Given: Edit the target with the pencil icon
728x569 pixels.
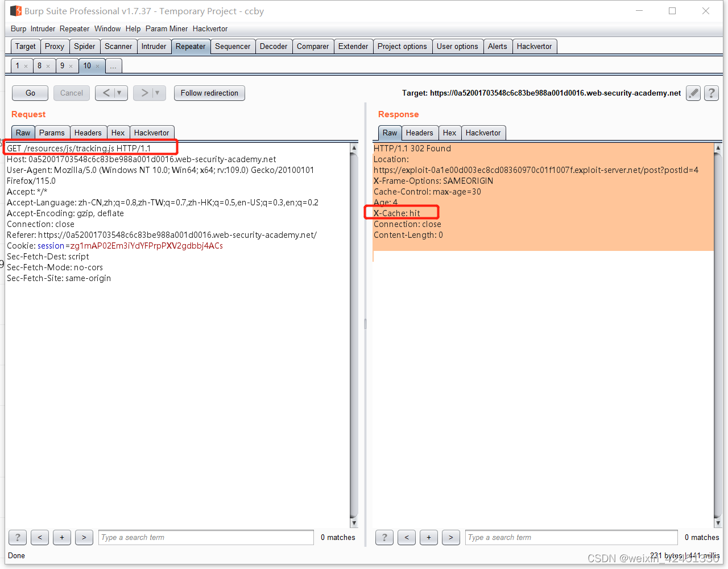Looking at the screenshot, I should pos(693,93).
